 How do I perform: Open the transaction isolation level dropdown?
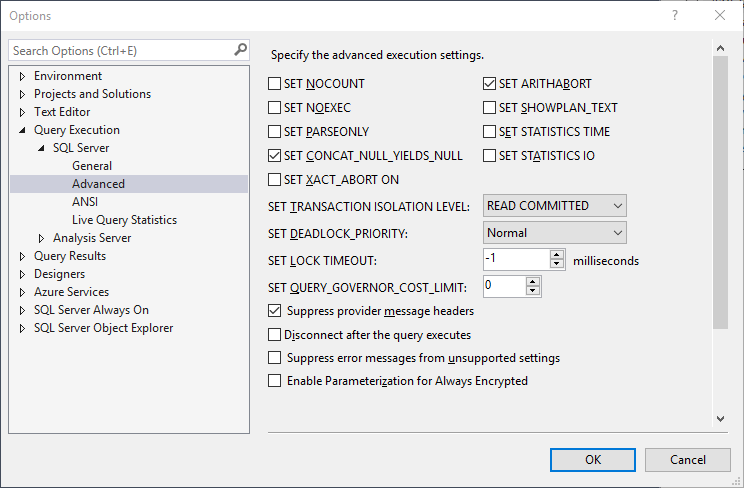[555, 206]
